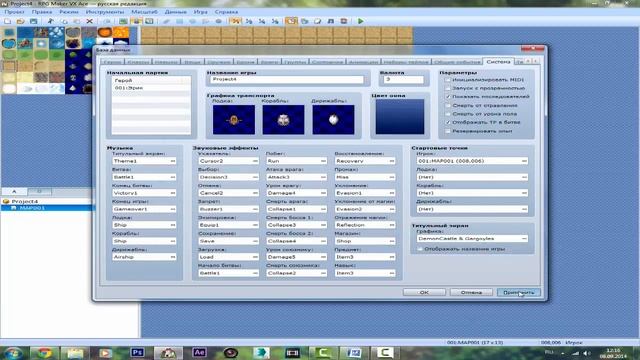Open Victory1 music field selector
The width and height of the screenshot is (640, 360).
[144, 193]
